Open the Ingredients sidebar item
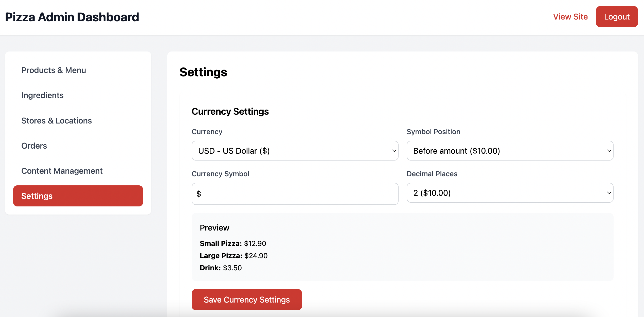The width and height of the screenshot is (644, 317). (x=42, y=95)
